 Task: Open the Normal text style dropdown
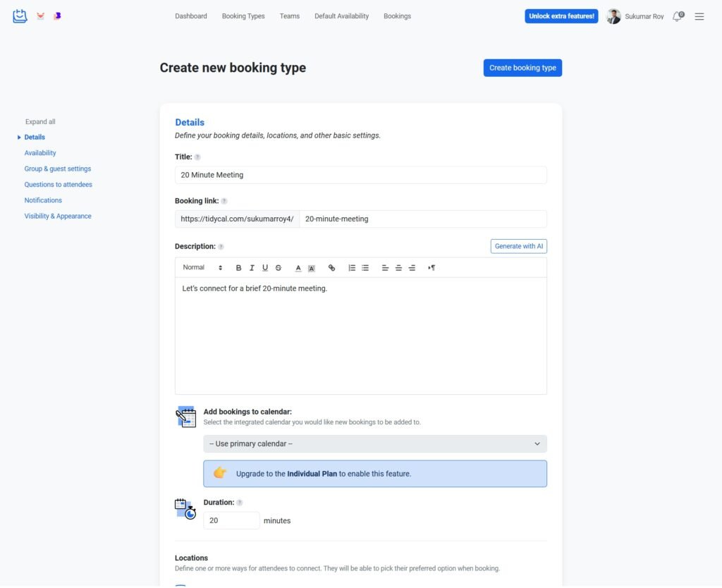click(x=202, y=268)
